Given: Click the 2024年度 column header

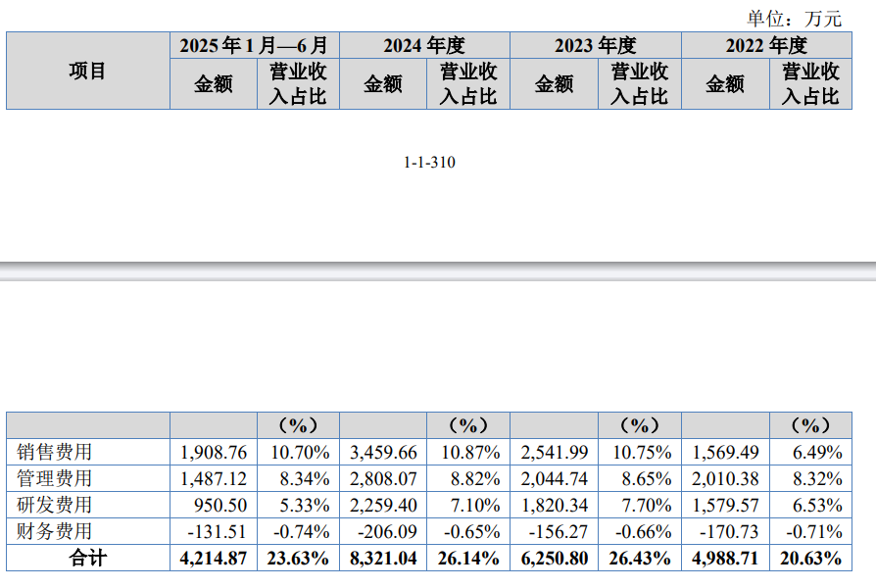Looking at the screenshot, I should (x=424, y=45).
